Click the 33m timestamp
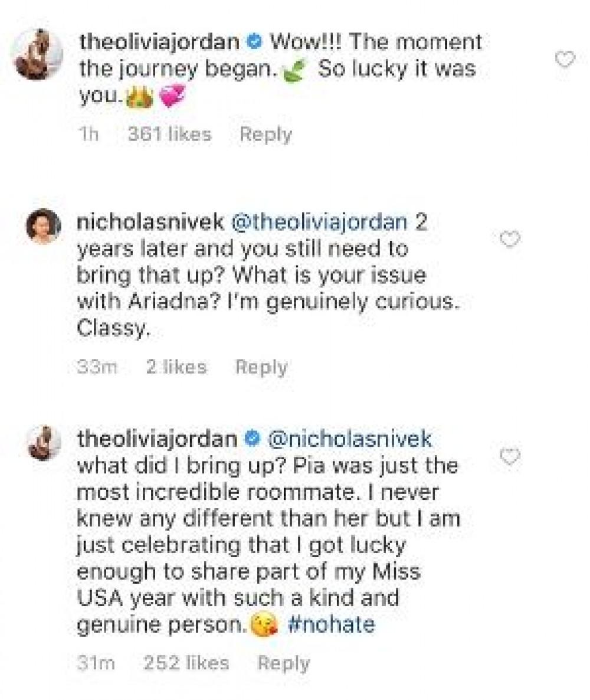The image size is (590, 700). [97, 367]
